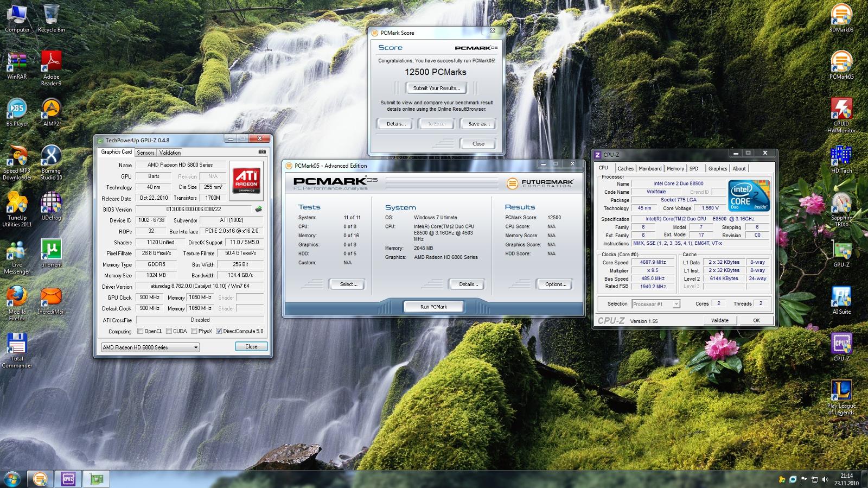Launch 3DMark03 desktop icon
The height and width of the screenshot is (488, 868).
tap(841, 17)
